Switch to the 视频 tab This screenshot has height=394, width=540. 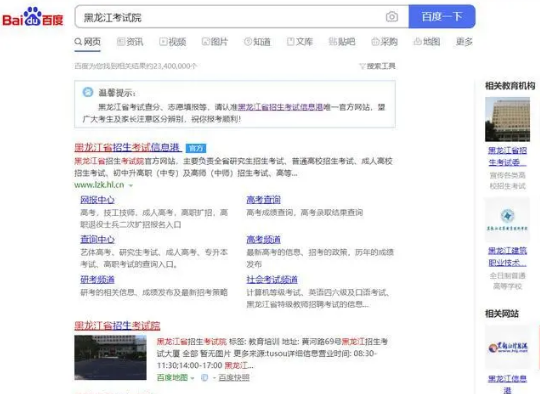click(173, 42)
